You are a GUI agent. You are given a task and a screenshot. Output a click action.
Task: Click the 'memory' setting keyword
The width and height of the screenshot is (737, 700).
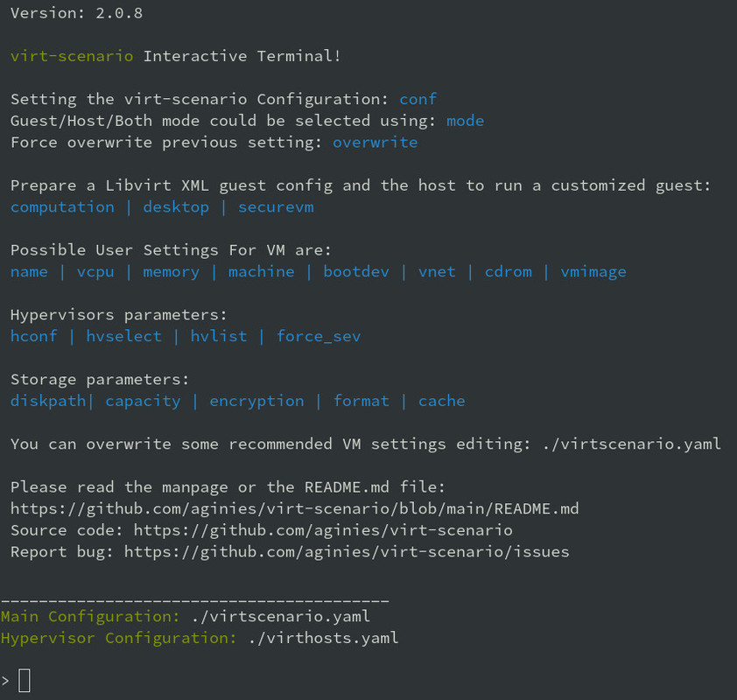pyautogui.click(x=171, y=271)
